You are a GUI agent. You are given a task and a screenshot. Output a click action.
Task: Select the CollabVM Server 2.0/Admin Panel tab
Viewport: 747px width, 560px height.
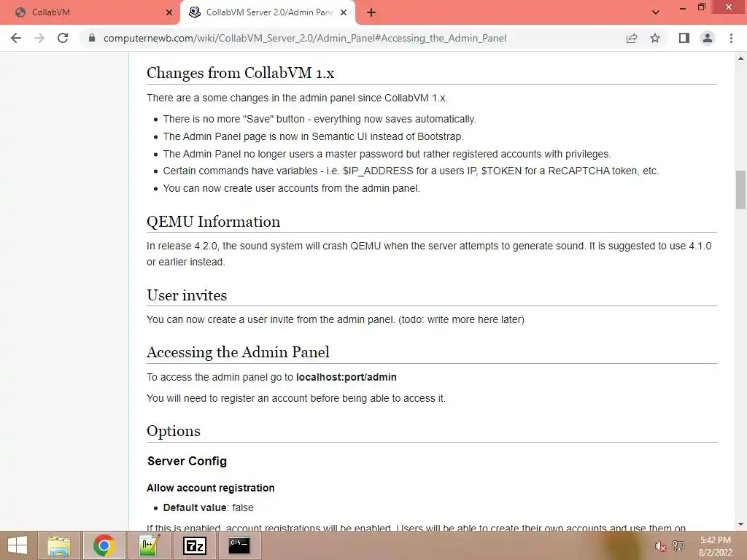268,12
